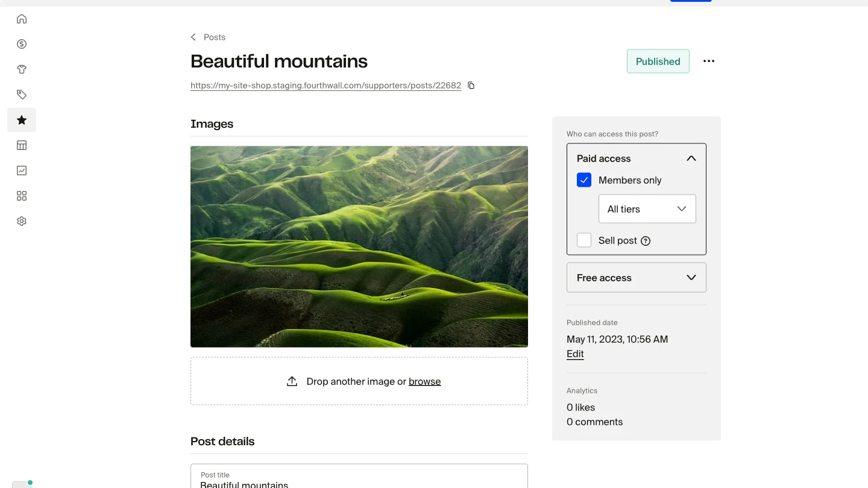Viewport: 868px width, 488px height.
Task: Open the tag promotions icon in sidebar
Action: pyautogui.click(x=22, y=95)
